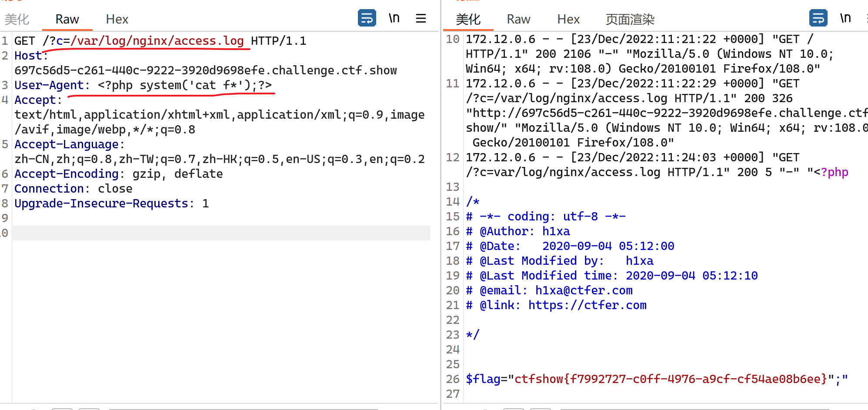The width and height of the screenshot is (868, 410).
Task: Toggle show non-printable \n in response panel
Action: [845, 18]
